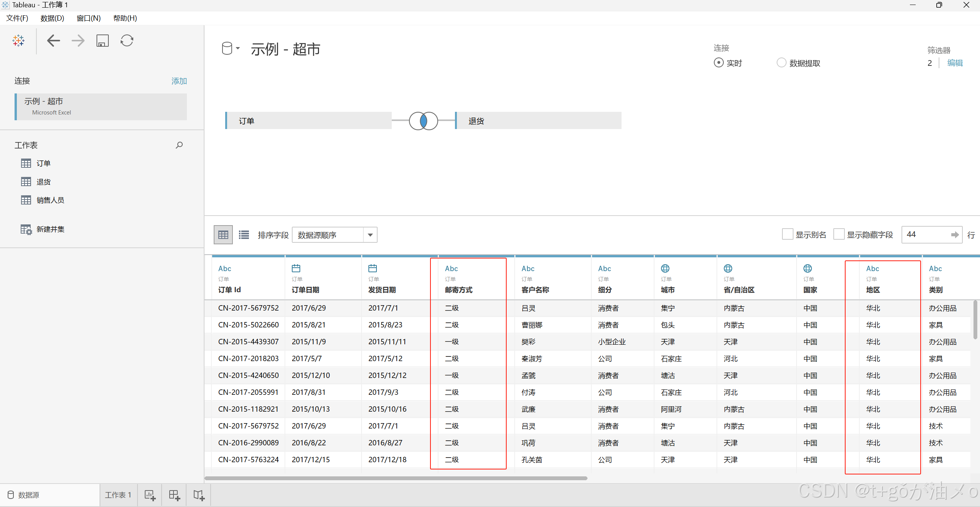Enable the 显示隐藏字段 checkbox
980x507 pixels.
coord(839,234)
